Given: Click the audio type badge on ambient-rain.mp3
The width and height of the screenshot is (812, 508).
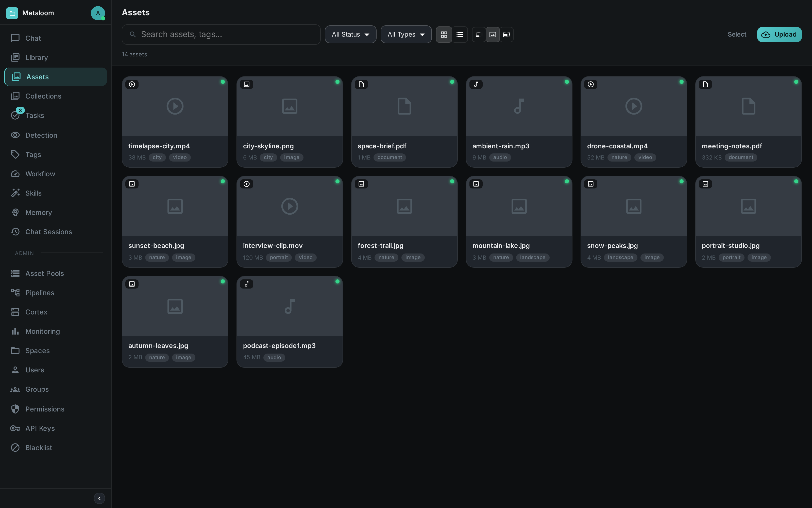Looking at the screenshot, I should click(476, 84).
